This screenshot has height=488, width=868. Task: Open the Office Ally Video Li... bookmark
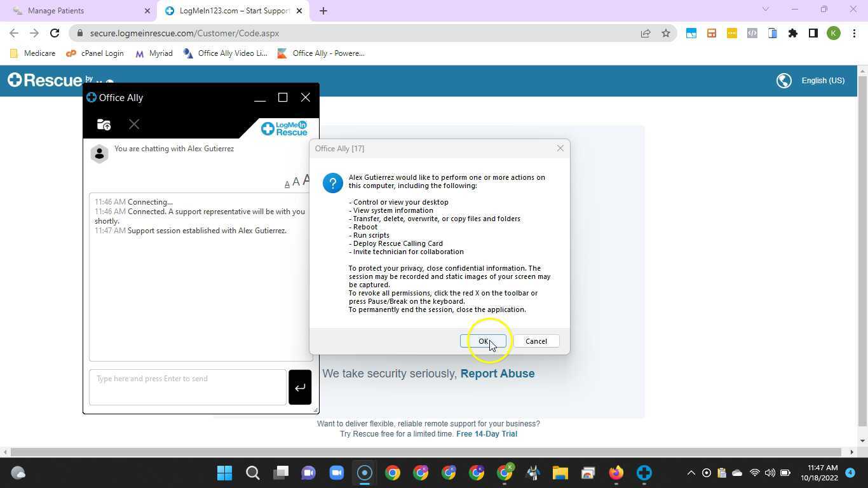click(225, 53)
